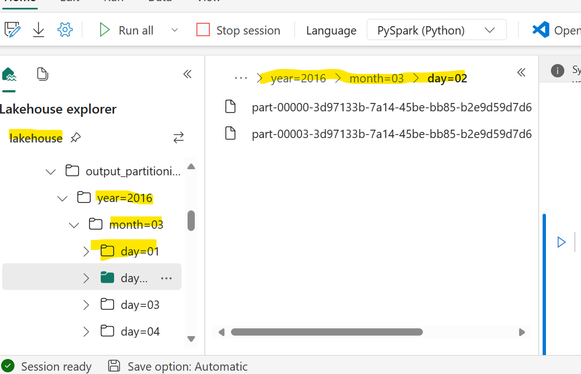
Task: Click year=2016 in the breadcrumb
Action: point(298,78)
